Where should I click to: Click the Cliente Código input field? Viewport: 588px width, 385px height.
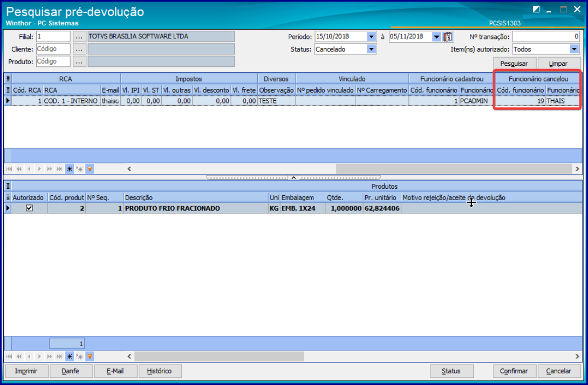[x=53, y=49]
